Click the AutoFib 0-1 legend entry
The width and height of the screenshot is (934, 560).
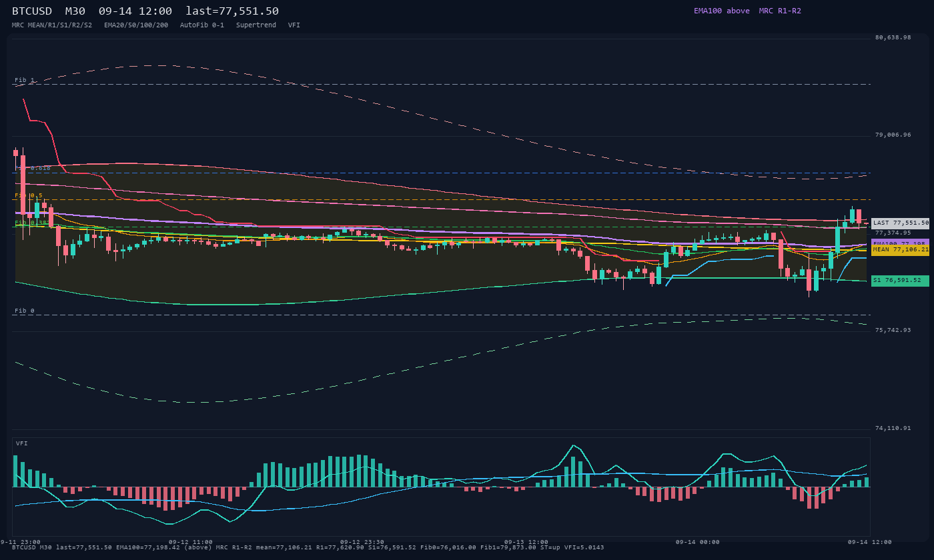tap(202, 25)
